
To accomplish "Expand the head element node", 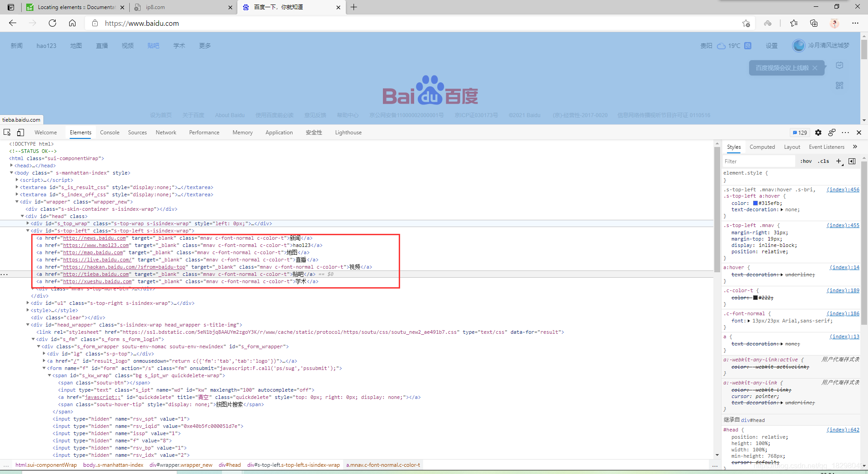I will tap(12, 166).
